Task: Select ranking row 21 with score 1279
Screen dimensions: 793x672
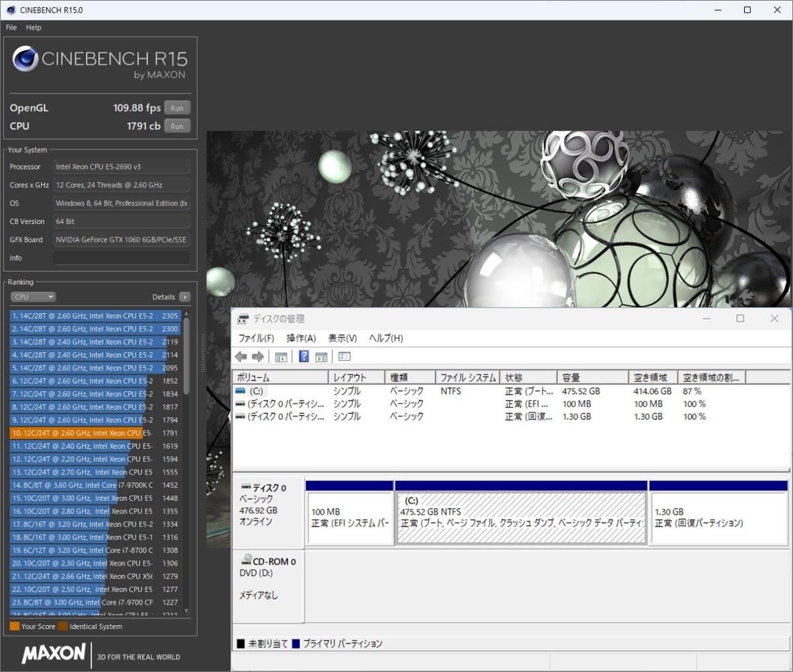Action: (x=95, y=576)
